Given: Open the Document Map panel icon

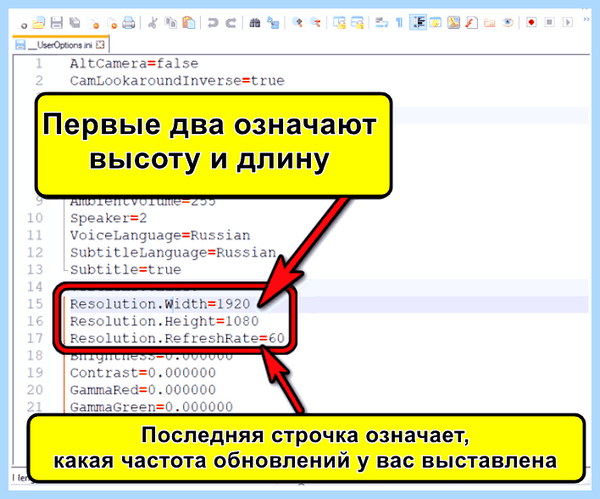Looking at the screenshot, I should (453, 23).
